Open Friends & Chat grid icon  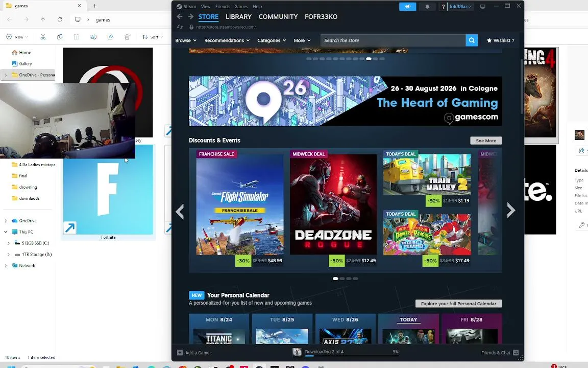click(x=516, y=353)
